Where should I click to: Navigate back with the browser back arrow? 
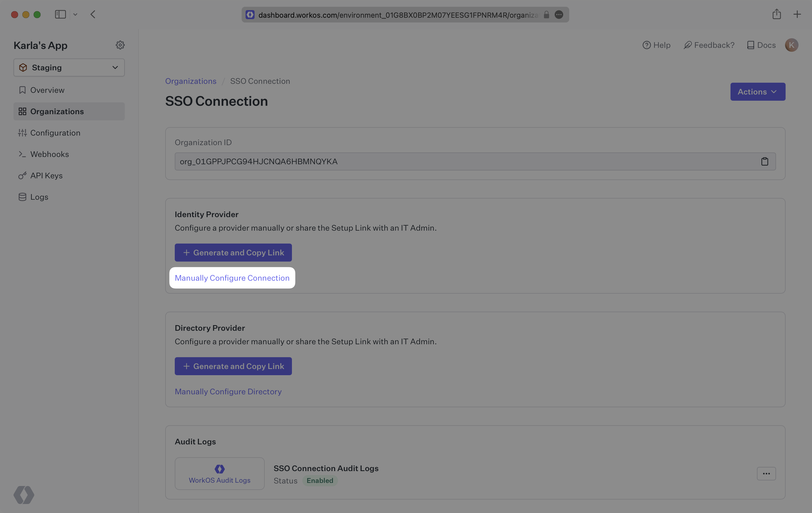[x=93, y=14]
